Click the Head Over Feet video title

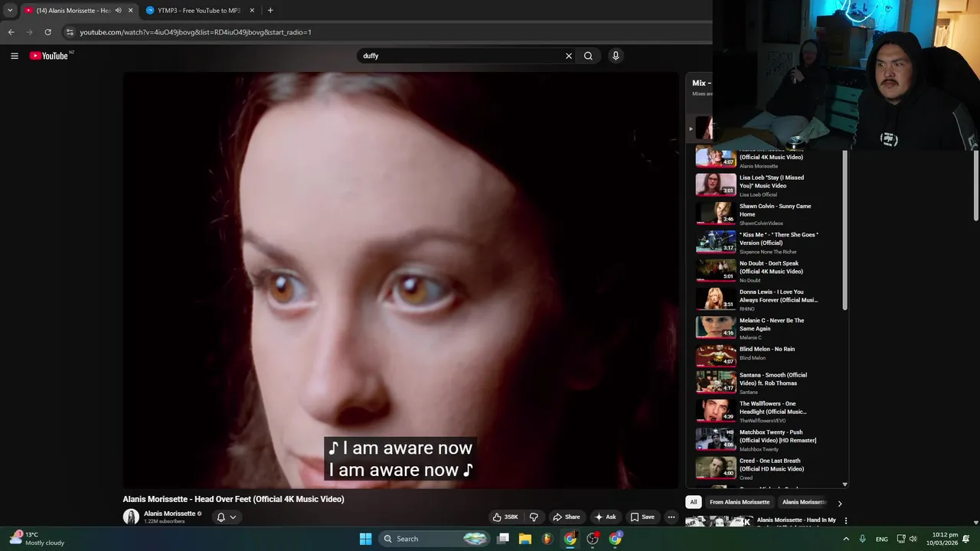[x=234, y=499]
